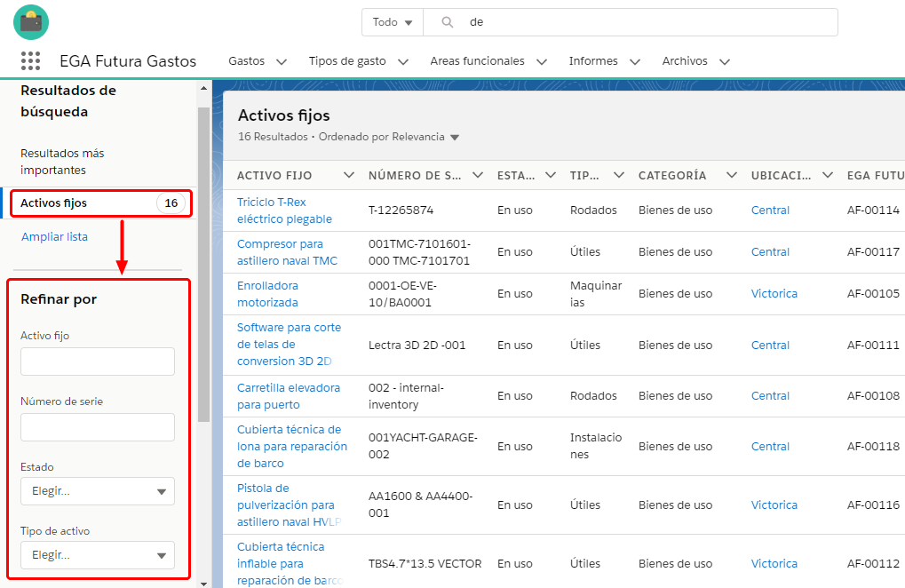Screen dimensions: 905x588
Task: Open the Tipos de gasto tab
Action: [347, 61]
